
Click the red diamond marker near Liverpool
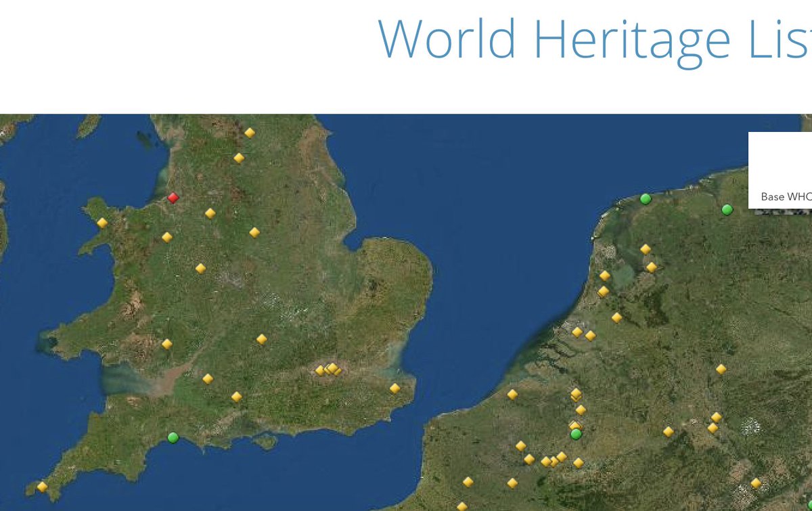tap(173, 198)
